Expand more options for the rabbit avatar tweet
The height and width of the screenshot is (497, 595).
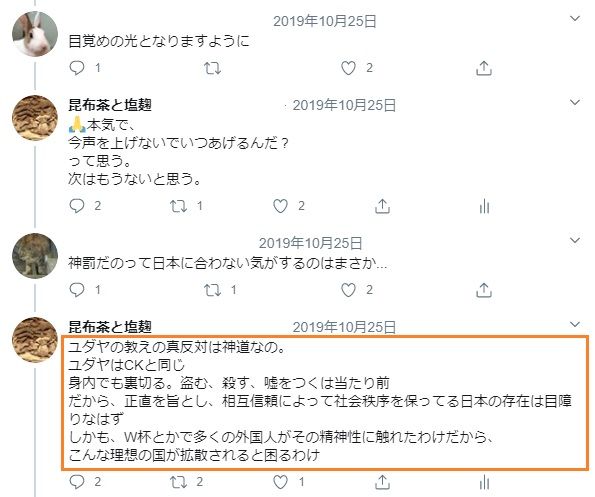[575, 19]
